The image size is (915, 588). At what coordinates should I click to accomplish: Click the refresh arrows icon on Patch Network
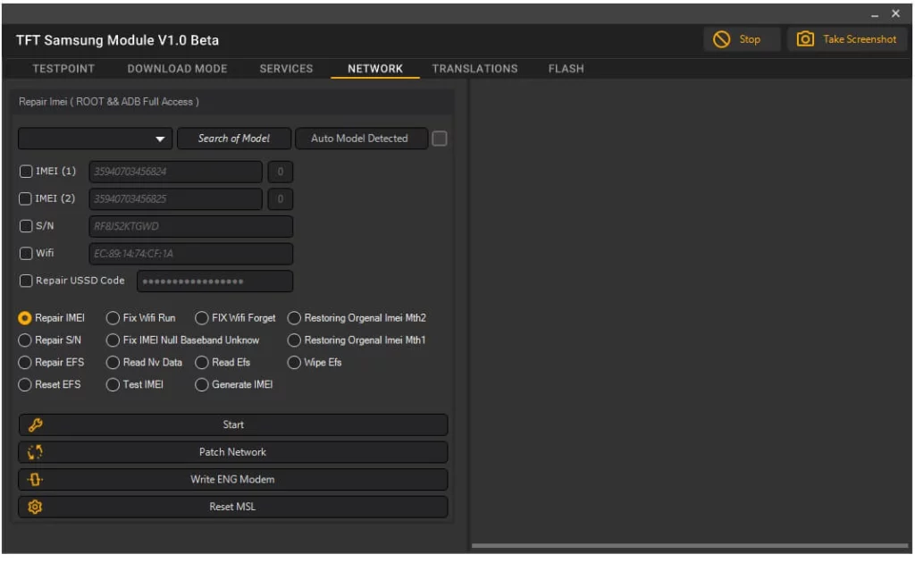[35, 452]
